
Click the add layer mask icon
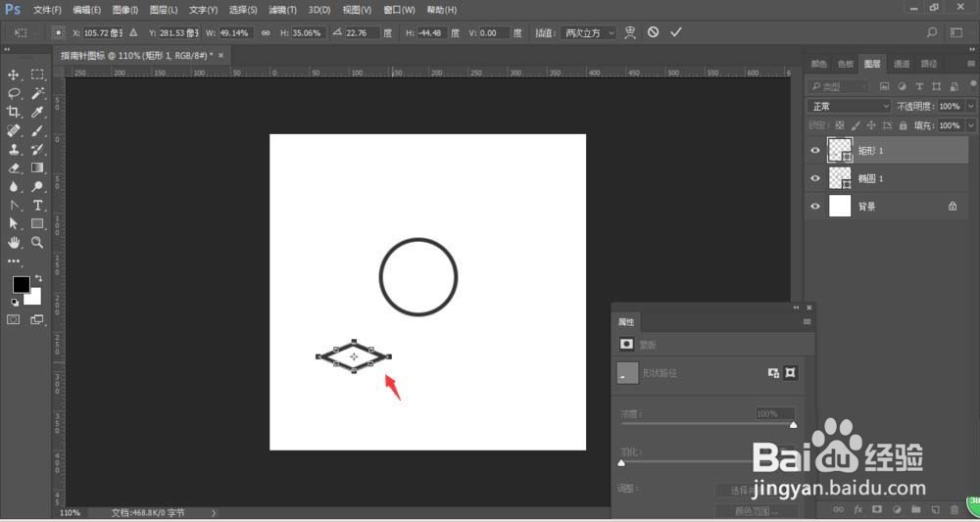click(877, 509)
